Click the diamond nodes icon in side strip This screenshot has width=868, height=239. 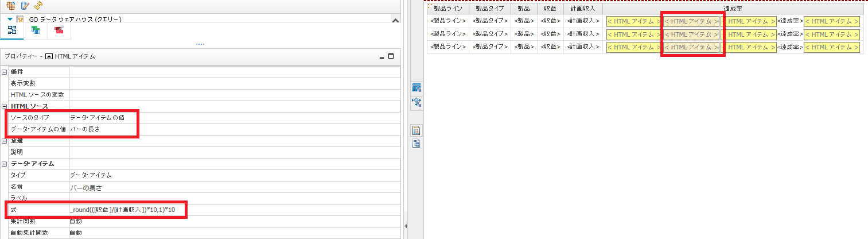(x=417, y=103)
